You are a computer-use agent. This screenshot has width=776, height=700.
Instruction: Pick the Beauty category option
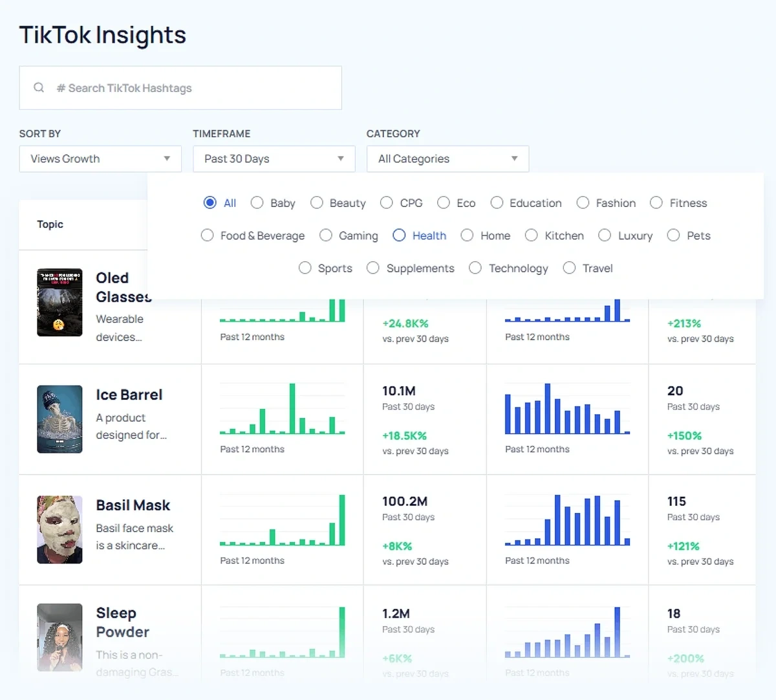pos(317,202)
